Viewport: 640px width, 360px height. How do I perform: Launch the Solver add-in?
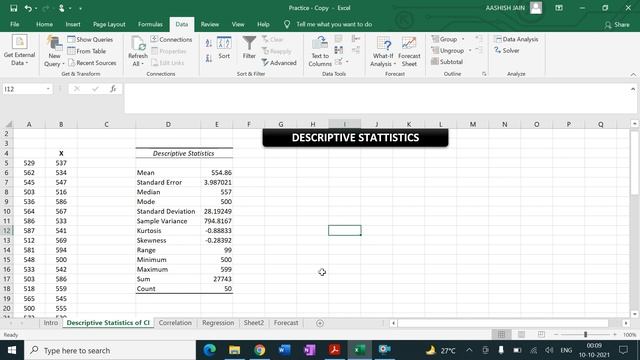tap(507, 51)
